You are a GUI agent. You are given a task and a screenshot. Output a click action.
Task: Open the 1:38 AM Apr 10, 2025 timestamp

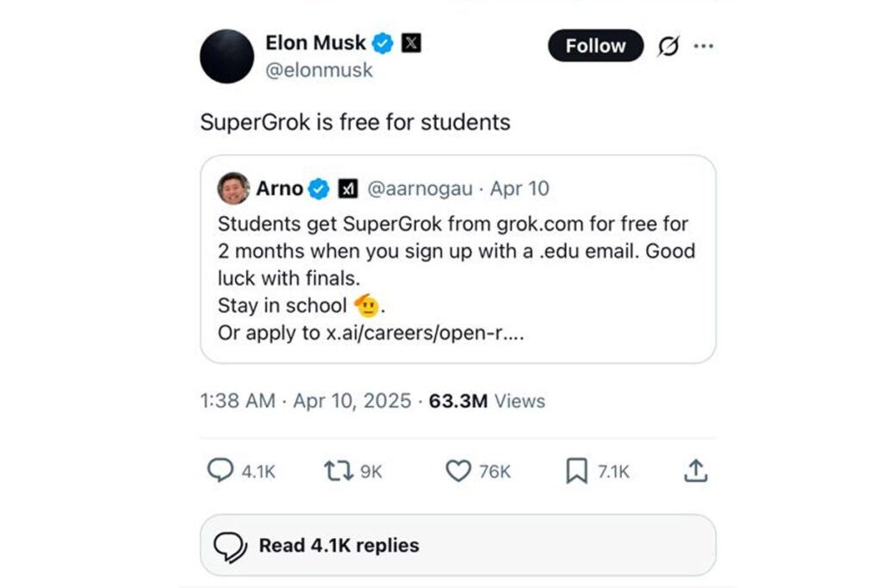click(x=305, y=401)
